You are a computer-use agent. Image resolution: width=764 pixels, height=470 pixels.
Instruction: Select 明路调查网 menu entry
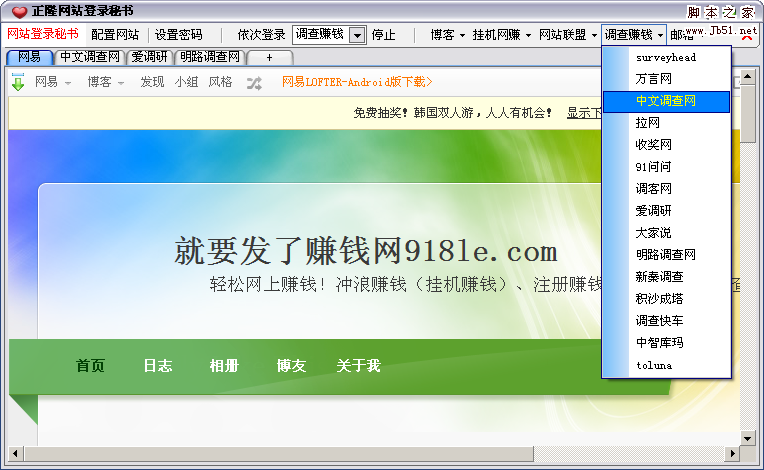[x=666, y=255]
